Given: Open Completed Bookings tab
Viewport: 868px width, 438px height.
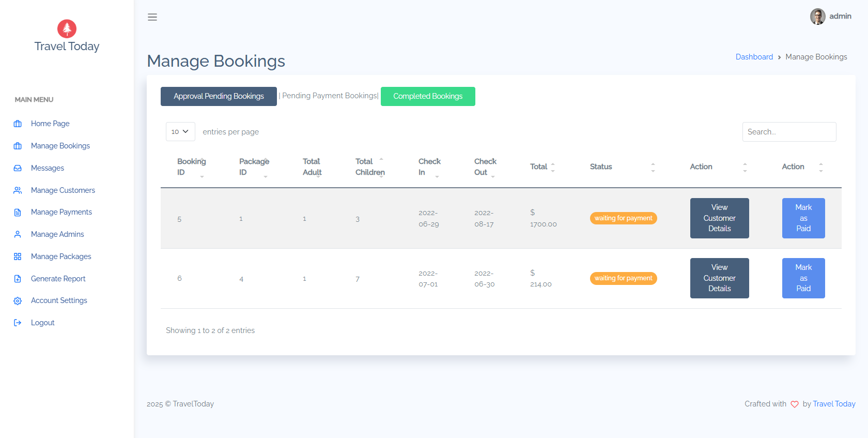Looking at the screenshot, I should 428,96.
